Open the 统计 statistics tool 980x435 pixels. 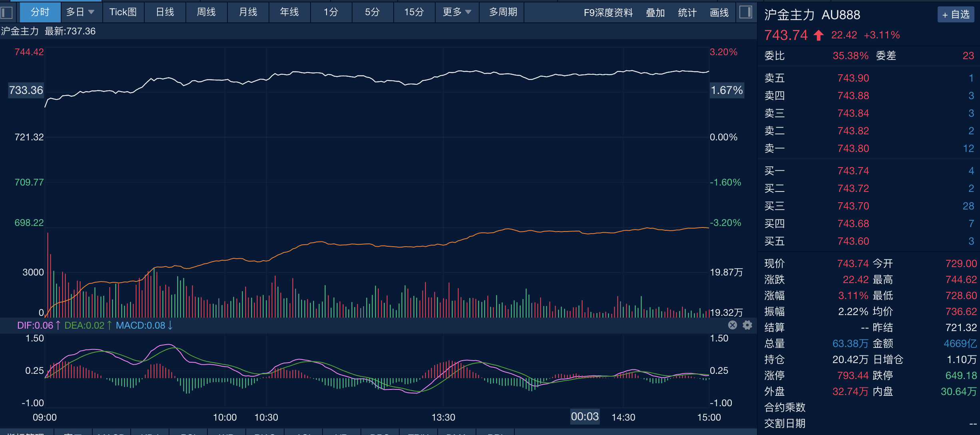687,13
